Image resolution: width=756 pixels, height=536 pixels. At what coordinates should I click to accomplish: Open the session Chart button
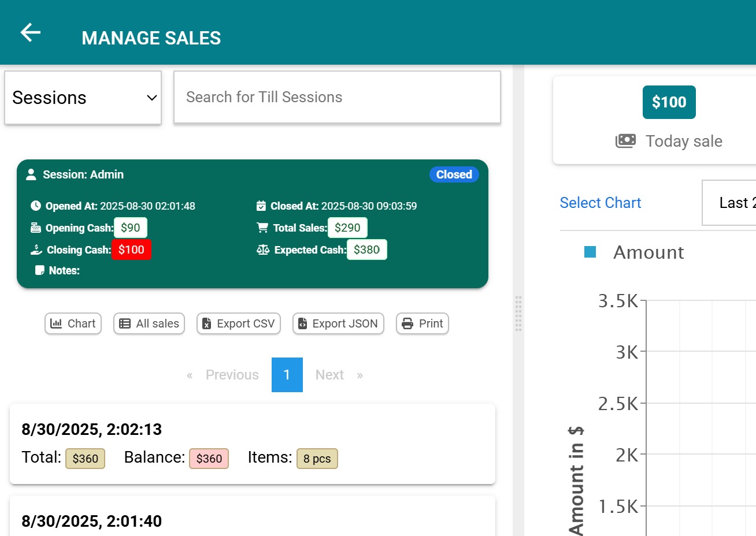pos(73,323)
